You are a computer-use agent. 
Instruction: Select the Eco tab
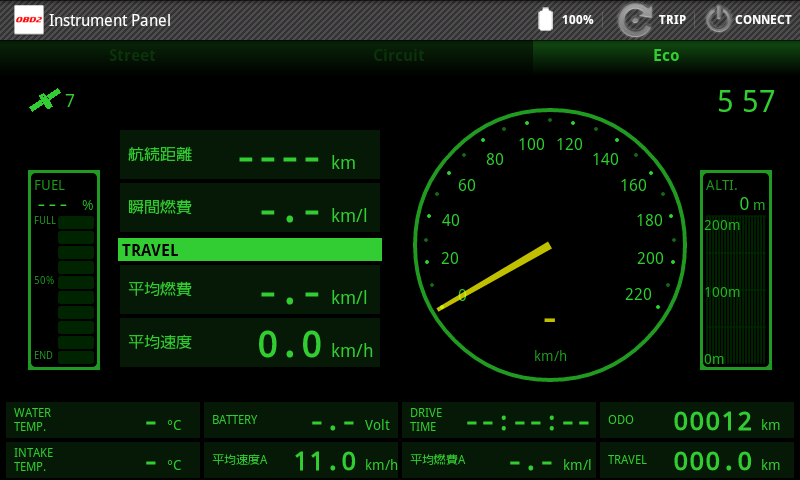[x=666, y=55]
